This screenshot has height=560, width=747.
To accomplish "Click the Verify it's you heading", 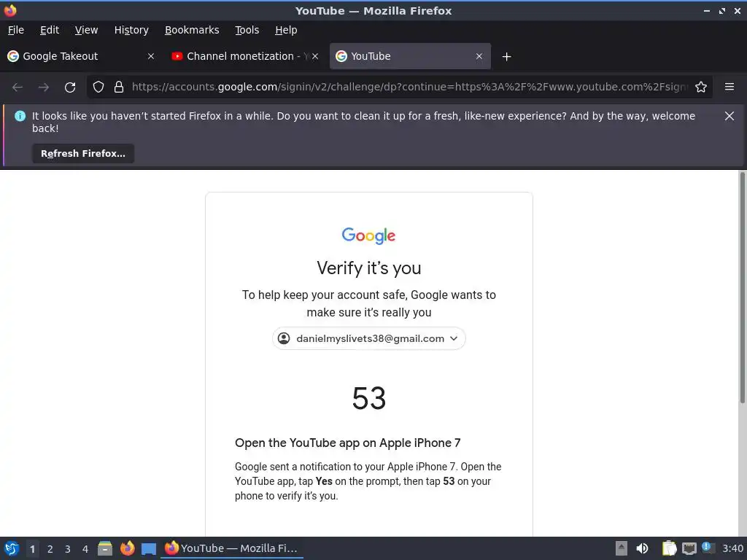I will [x=368, y=268].
